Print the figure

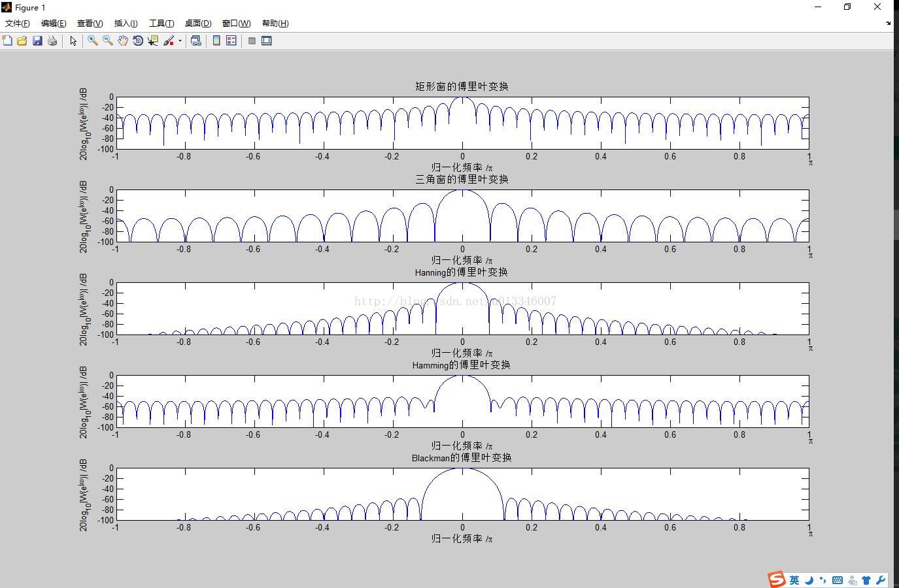(x=52, y=40)
